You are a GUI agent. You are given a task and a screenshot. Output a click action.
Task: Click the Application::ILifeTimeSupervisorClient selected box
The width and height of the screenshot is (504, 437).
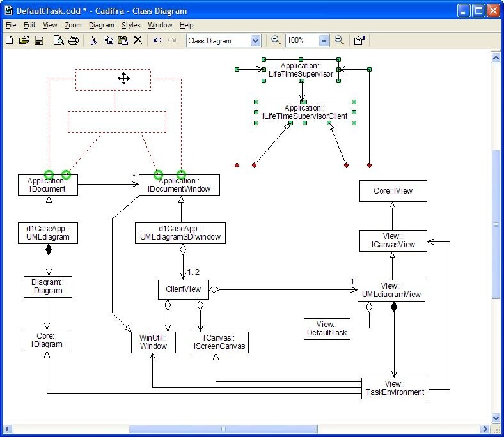coord(304,112)
